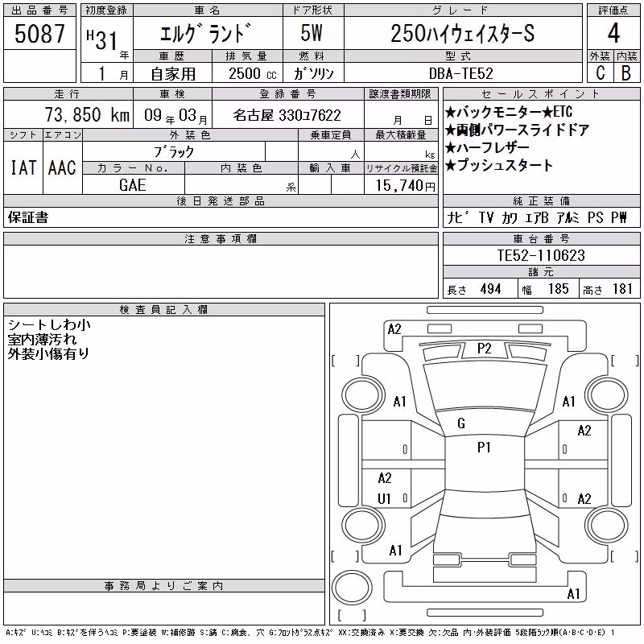Select chassis number TE52-110623

tap(541, 255)
